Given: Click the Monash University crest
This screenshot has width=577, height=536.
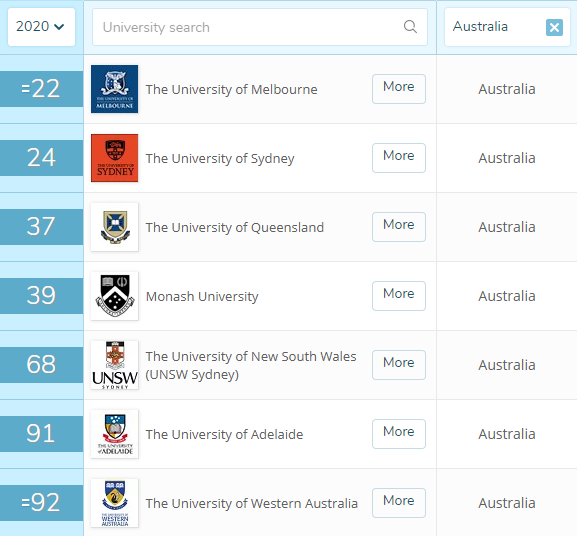Looking at the screenshot, I should click(x=114, y=296).
